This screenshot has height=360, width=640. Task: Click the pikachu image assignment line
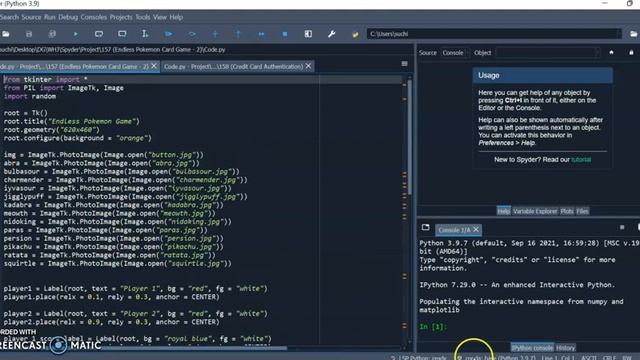click(113, 247)
